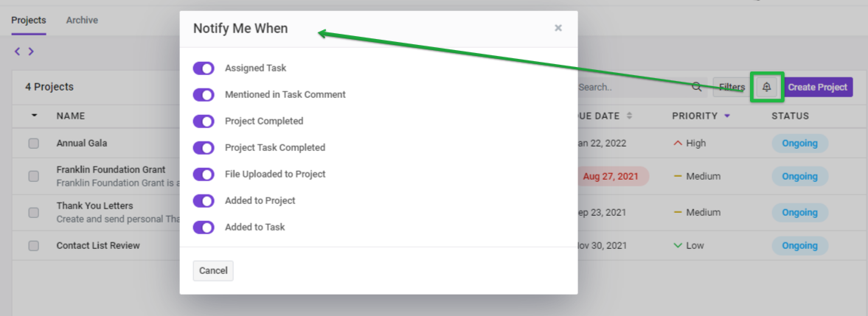
Task: Click Cancel in the notification dialog
Action: pyautogui.click(x=213, y=271)
